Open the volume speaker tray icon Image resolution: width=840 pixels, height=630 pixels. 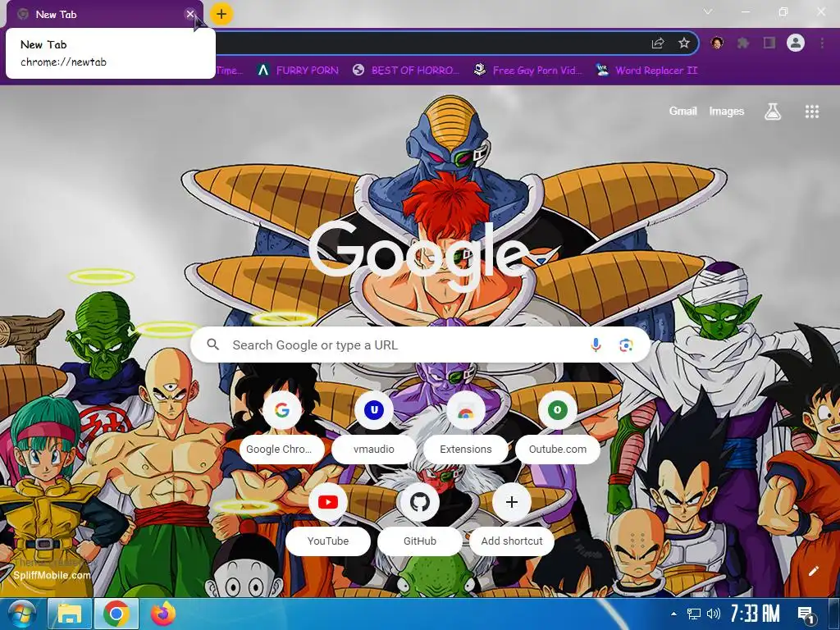tap(713, 614)
